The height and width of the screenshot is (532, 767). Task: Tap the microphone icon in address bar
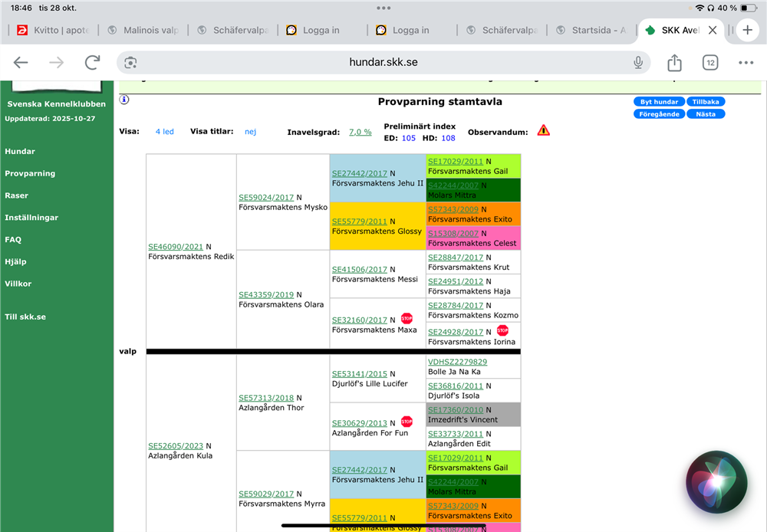[x=638, y=63]
